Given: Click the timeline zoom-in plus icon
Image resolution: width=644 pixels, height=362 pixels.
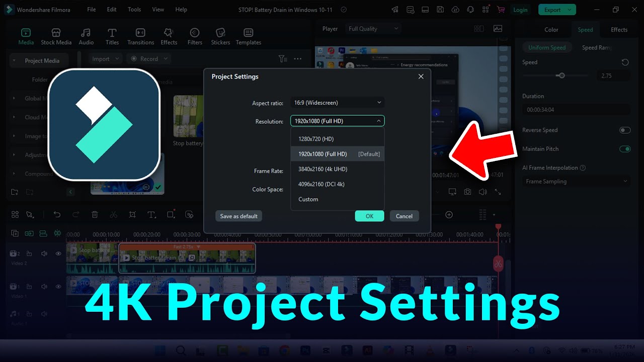Looking at the screenshot, I should point(449,215).
